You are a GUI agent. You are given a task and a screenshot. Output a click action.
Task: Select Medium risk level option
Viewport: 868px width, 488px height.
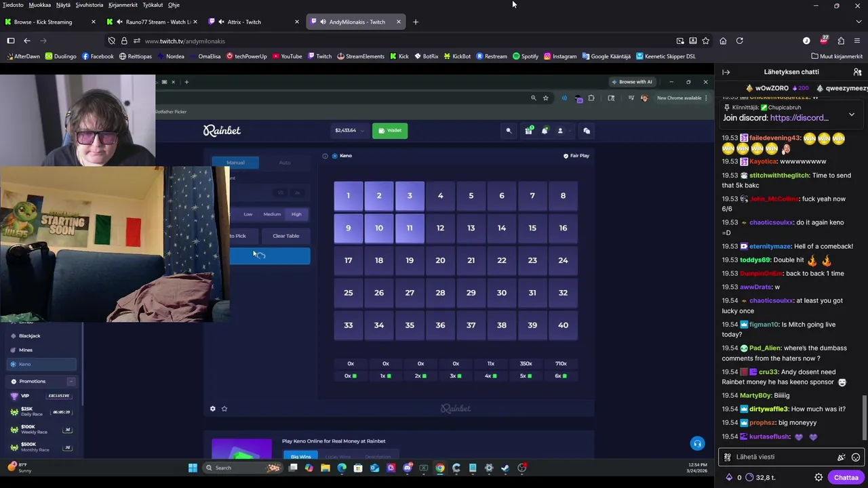coord(272,214)
